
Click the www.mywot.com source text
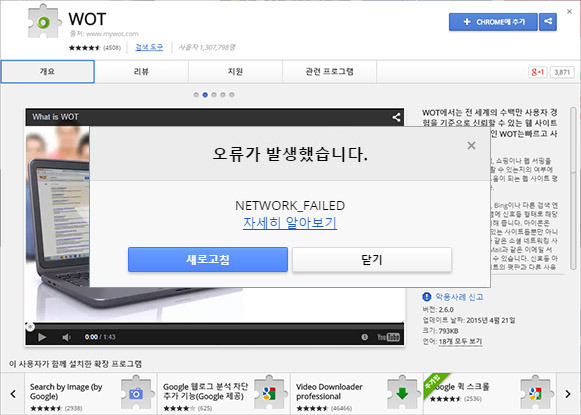tap(112, 34)
